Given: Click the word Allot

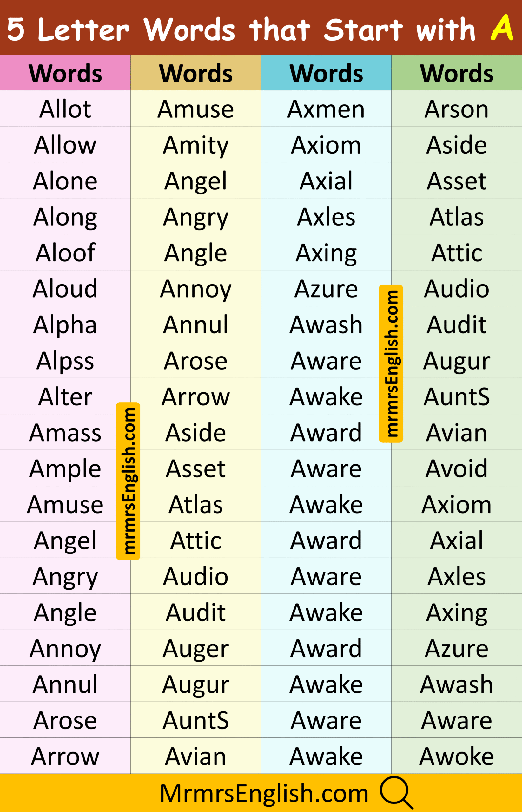Looking at the screenshot, I should [65, 109].
